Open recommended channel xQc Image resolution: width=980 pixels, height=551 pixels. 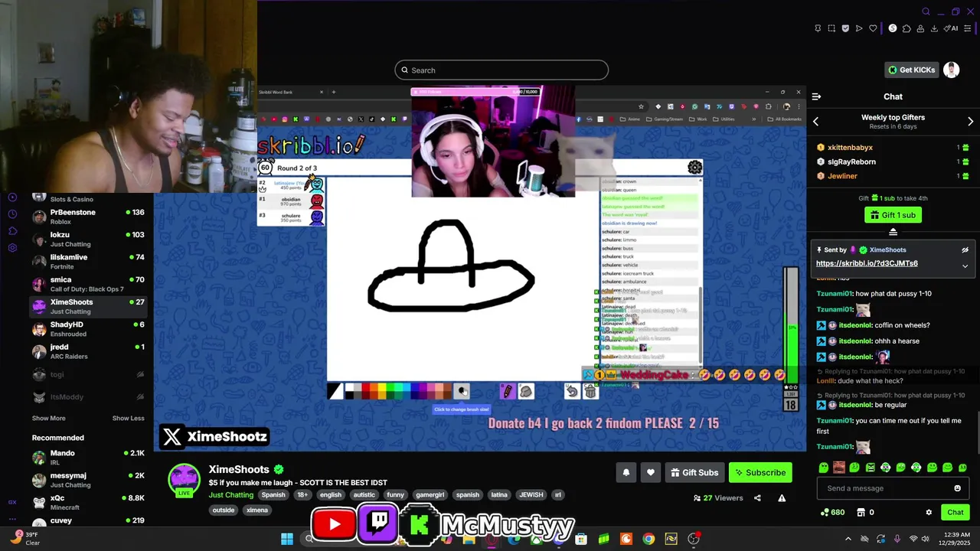(88, 502)
